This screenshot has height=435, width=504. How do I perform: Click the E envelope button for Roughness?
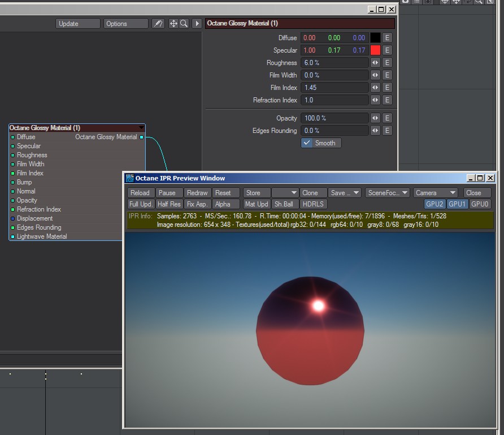click(387, 63)
